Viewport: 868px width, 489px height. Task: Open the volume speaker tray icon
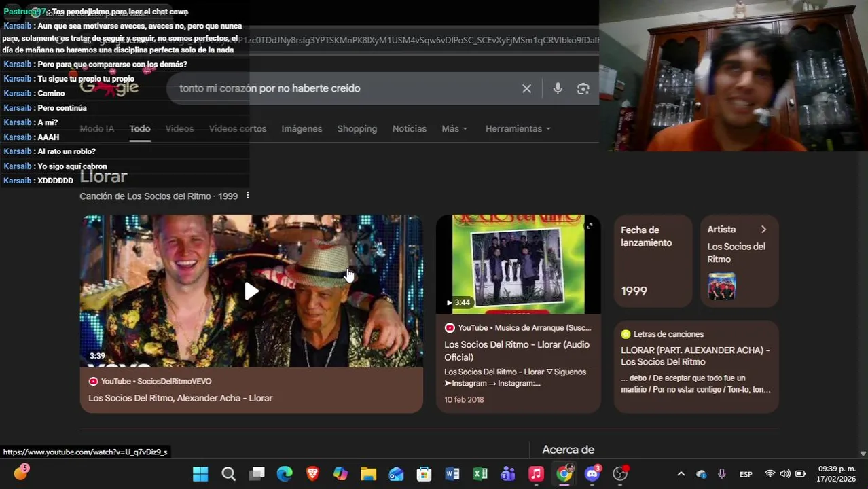click(785, 474)
